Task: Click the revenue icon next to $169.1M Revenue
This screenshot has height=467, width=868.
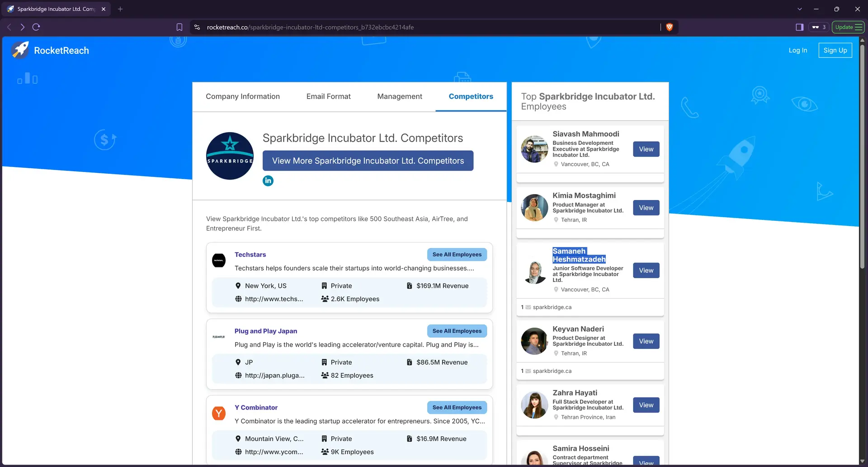Action: 409,286
